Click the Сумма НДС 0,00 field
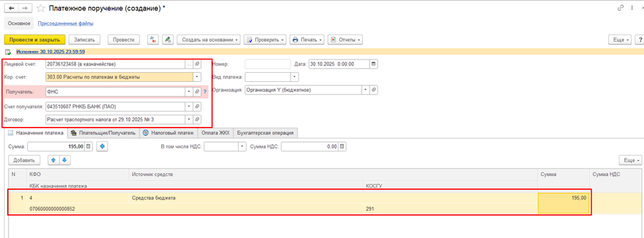Image resolution: width=644 pixels, height=238 pixels. coord(310,146)
